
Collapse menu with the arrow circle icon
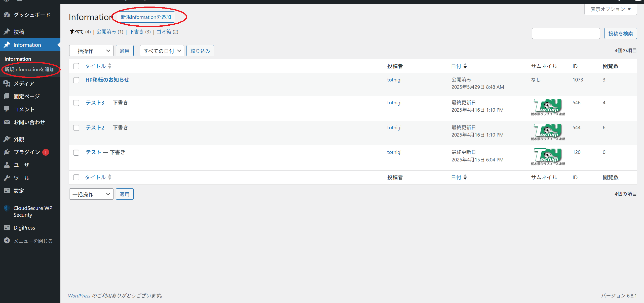[x=7, y=241]
